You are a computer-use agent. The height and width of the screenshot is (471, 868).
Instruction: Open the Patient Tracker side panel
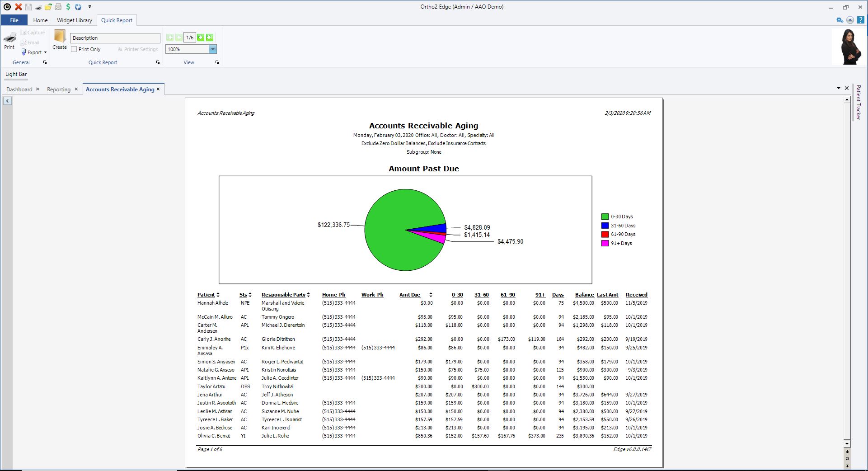[x=859, y=102]
